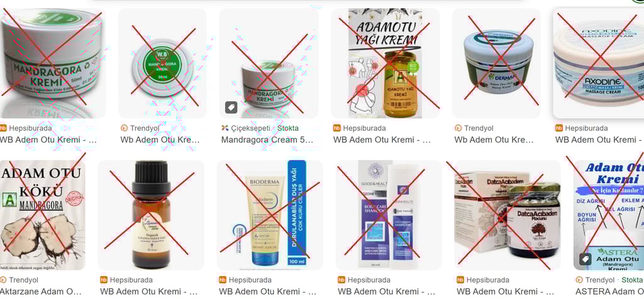Click the Hepsiburada logo below the Bioderma product

(x=222, y=280)
